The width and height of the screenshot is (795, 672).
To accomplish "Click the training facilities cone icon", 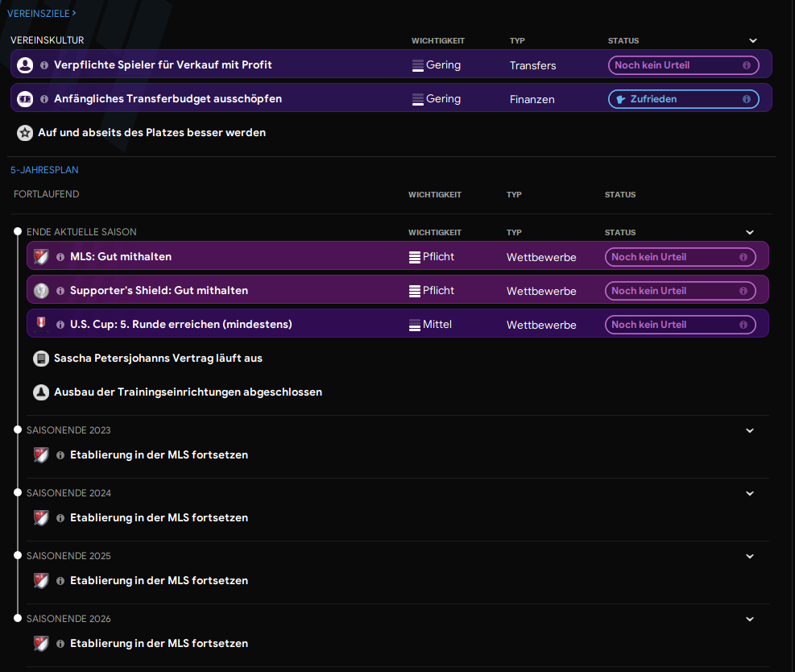I will pyautogui.click(x=41, y=392).
